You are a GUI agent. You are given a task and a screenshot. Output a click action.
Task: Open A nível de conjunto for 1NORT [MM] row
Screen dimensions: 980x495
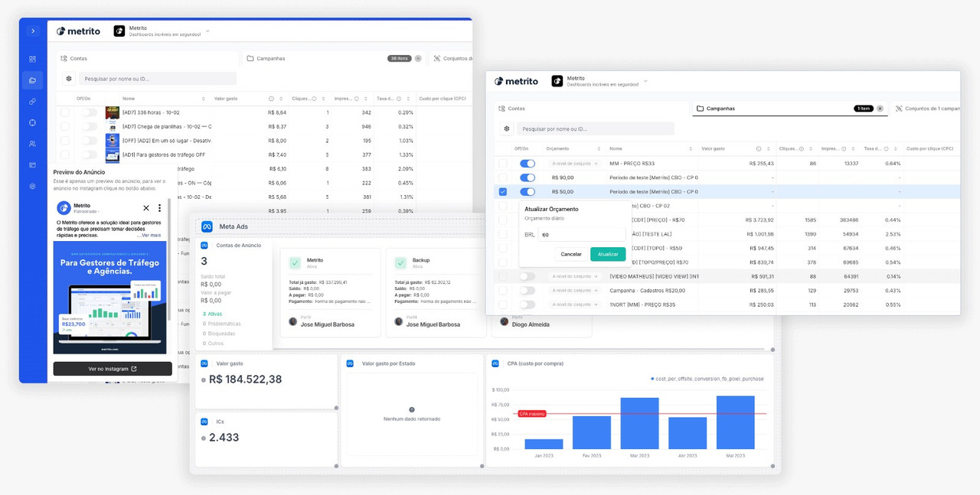point(574,304)
